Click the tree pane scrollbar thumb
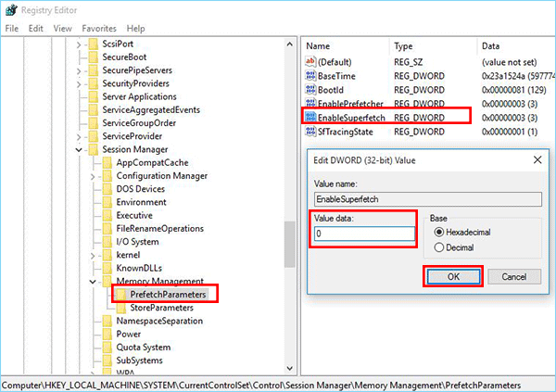This screenshot has width=556, height=392. point(290,244)
